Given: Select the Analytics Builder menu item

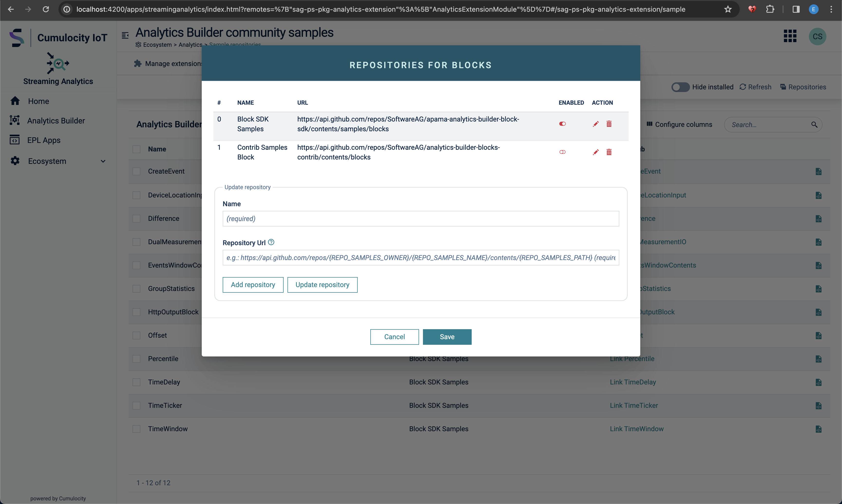Looking at the screenshot, I should pos(56,121).
